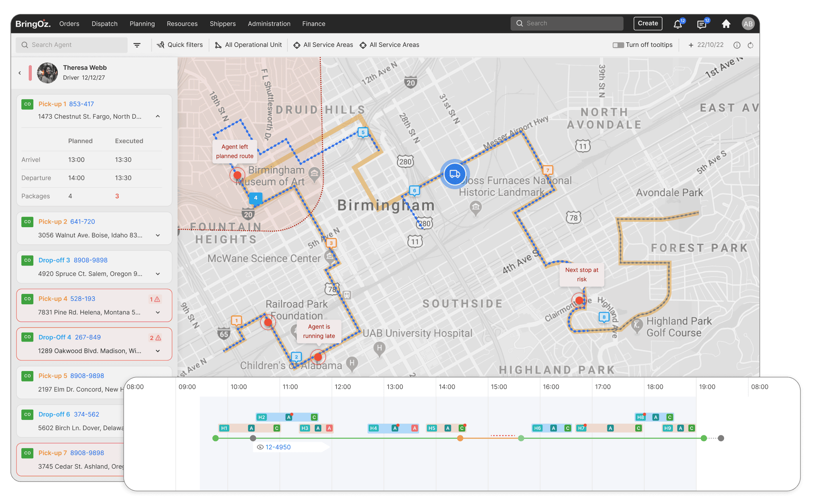Open All Operational Unit dropdown

click(x=248, y=45)
